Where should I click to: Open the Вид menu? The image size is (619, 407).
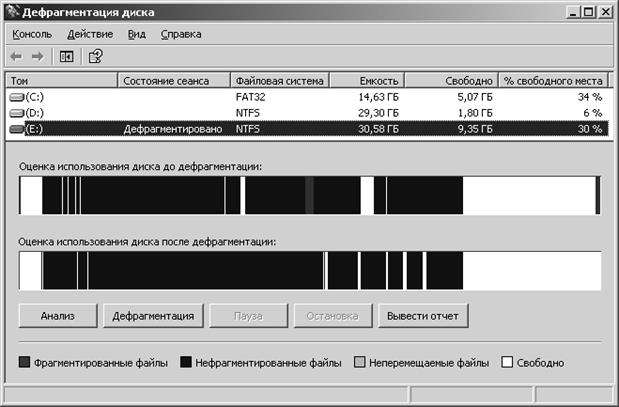[137, 34]
